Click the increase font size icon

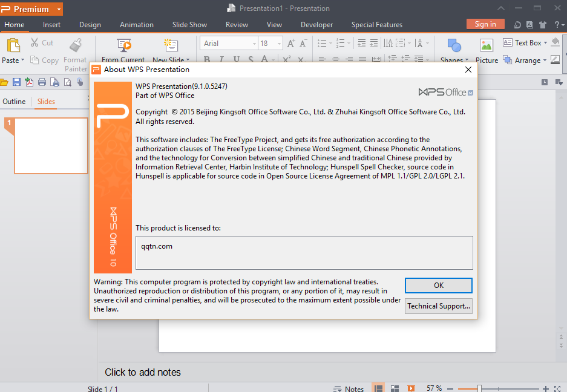(x=291, y=44)
